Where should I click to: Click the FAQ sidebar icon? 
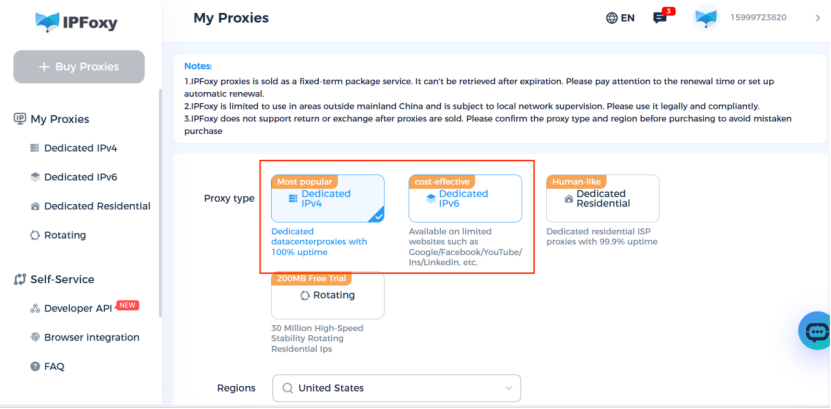pyautogui.click(x=35, y=367)
